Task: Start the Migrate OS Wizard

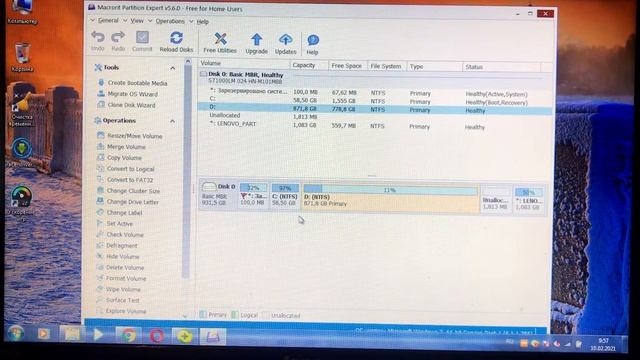Action: point(128,94)
